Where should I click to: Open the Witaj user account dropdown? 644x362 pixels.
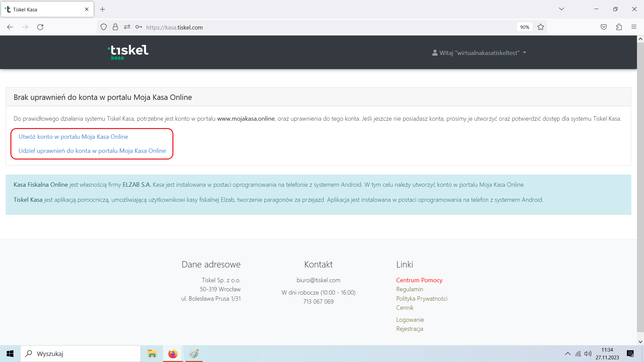pyautogui.click(x=479, y=53)
